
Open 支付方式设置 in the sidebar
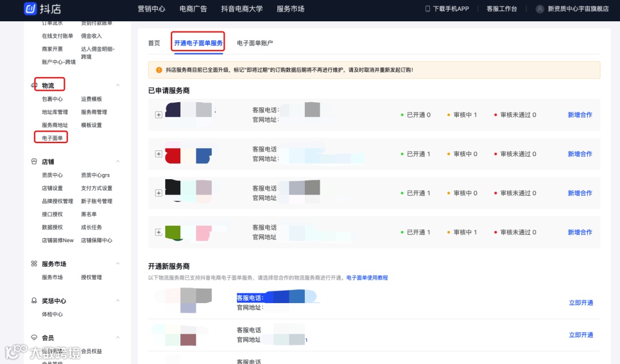coord(96,188)
